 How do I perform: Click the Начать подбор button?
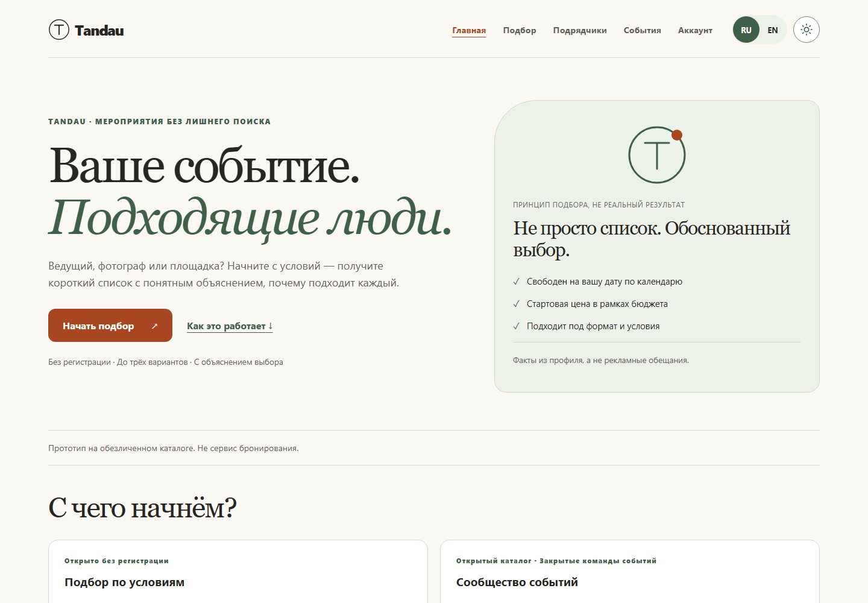pyautogui.click(x=110, y=326)
